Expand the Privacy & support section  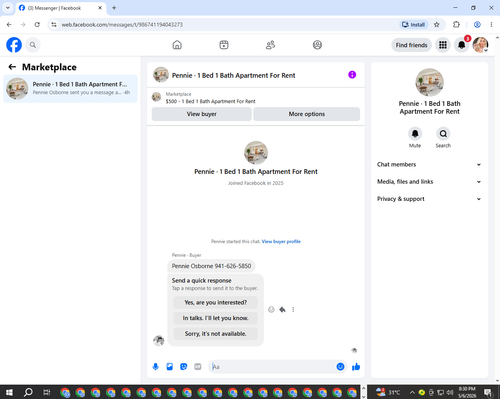[429, 199]
